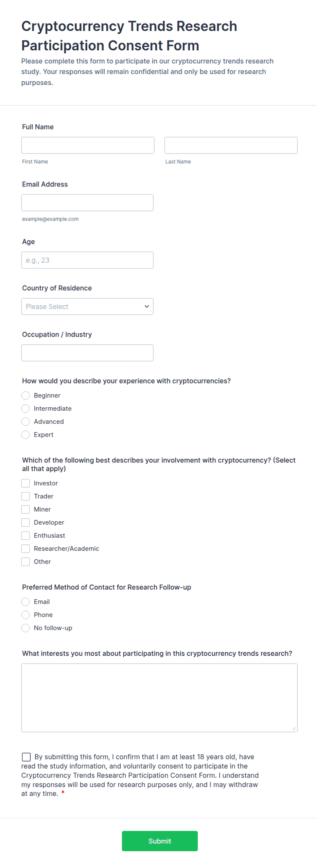Pick the Expert experience option
Screen dimensions: 316x868
click(x=25, y=435)
